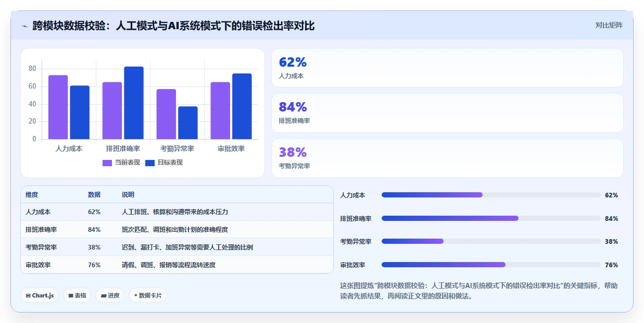Click the short blue bar for 考勤异常率
The image size is (644, 323).
click(x=188, y=123)
